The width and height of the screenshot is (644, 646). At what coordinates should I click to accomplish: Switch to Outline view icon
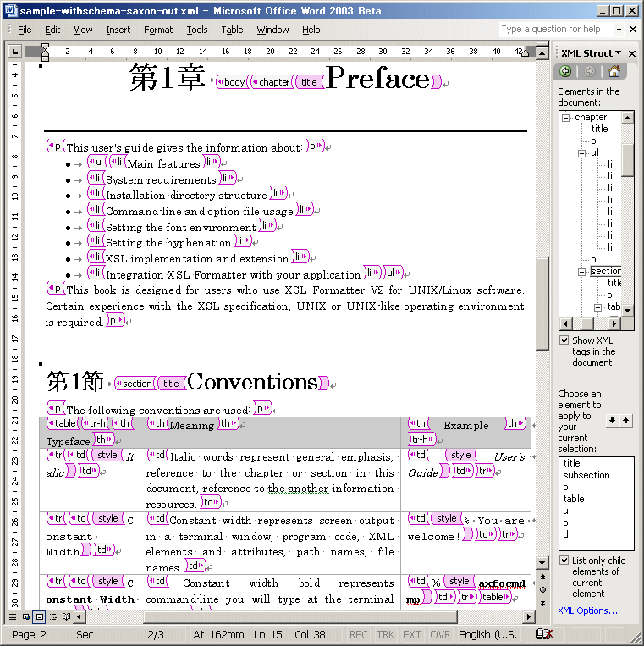[x=52, y=616]
